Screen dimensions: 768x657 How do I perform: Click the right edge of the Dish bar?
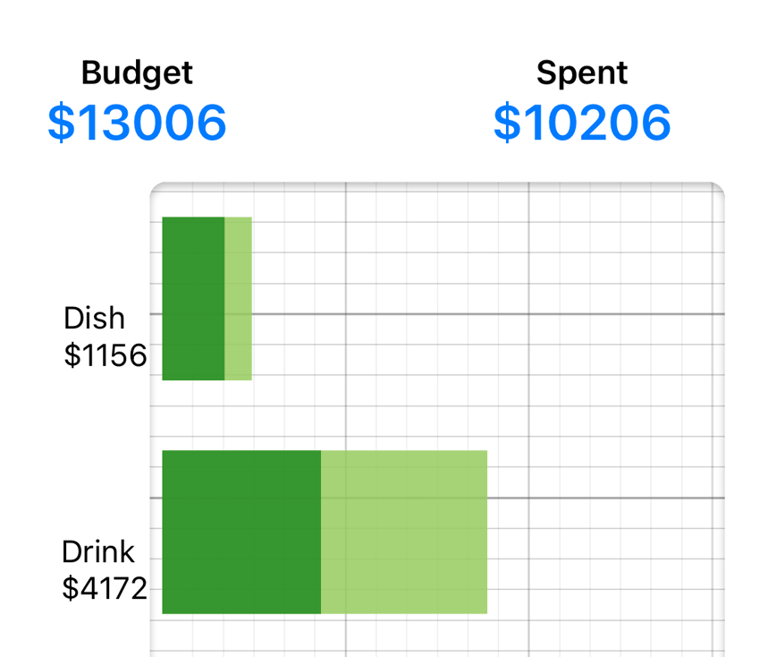click(x=251, y=298)
